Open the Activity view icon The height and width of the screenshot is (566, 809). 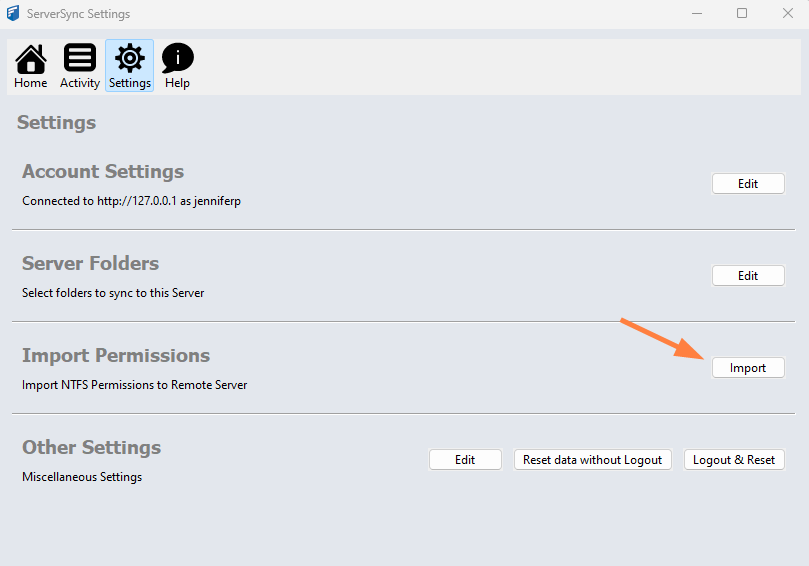pyautogui.click(x=79, y=66)
